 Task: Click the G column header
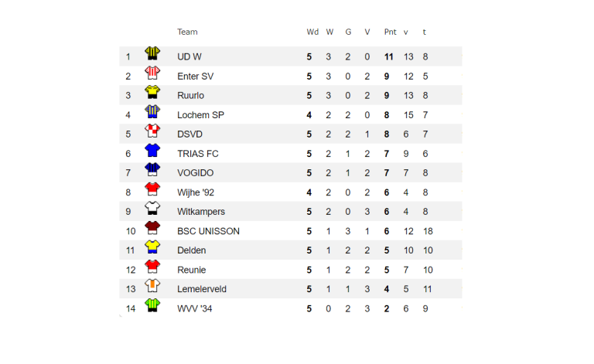348,32
